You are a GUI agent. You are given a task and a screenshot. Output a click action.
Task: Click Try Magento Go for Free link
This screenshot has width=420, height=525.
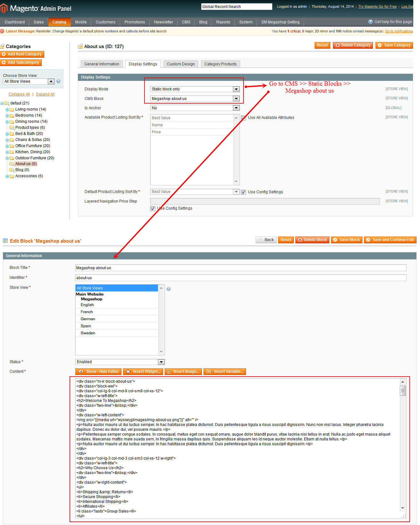point(377,6)
